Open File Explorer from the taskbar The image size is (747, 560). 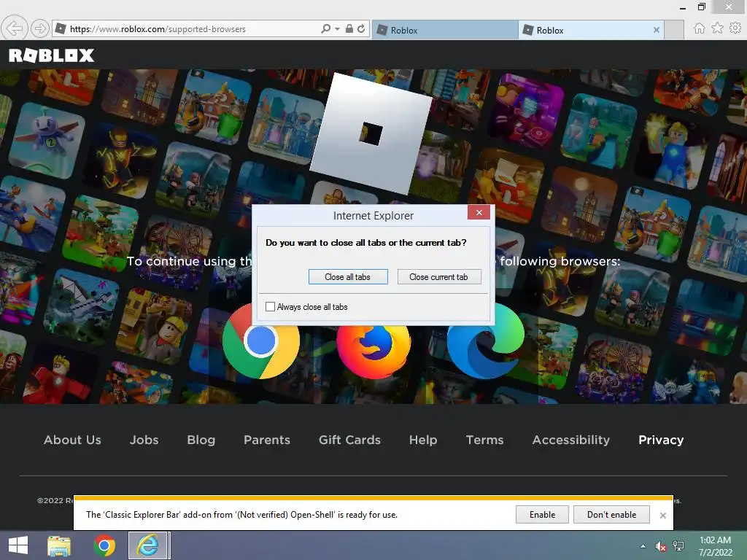(x=59, y=545)
